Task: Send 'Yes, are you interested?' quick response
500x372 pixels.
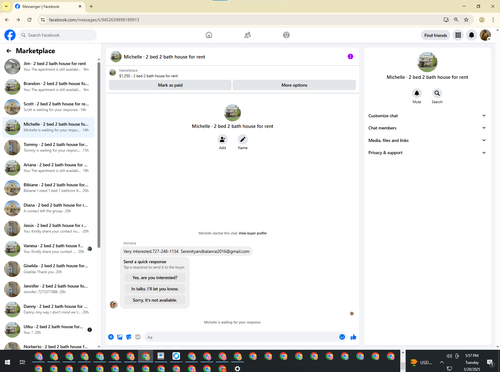Action: point(155,277)
